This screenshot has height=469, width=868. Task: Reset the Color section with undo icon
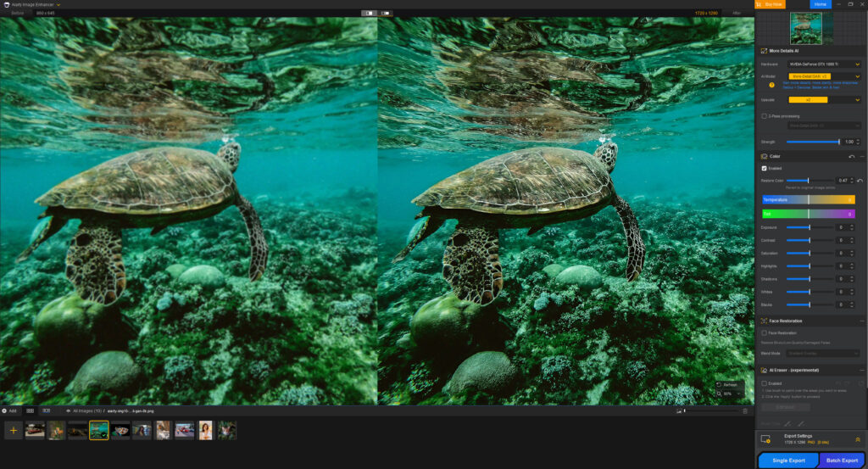click(851, 157)
